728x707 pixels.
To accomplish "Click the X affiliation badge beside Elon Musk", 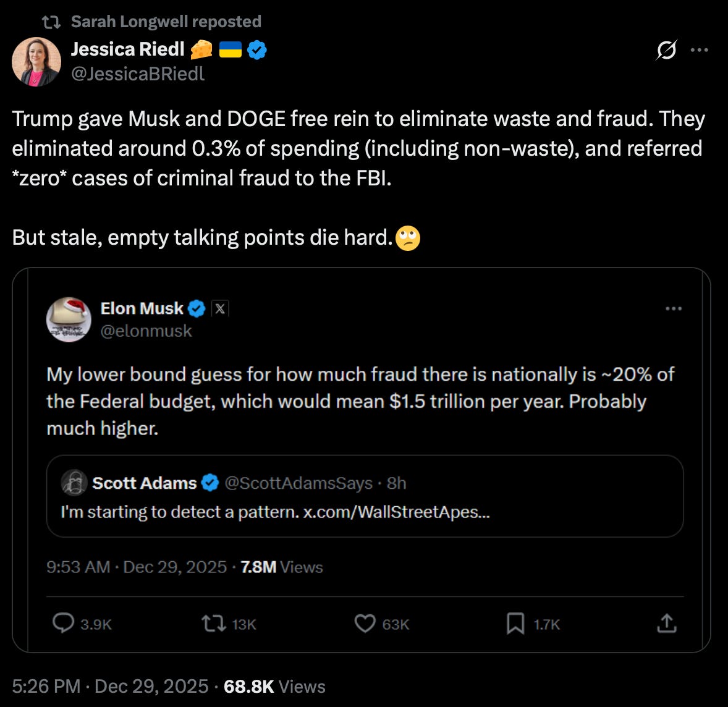I will click(220, 308).
